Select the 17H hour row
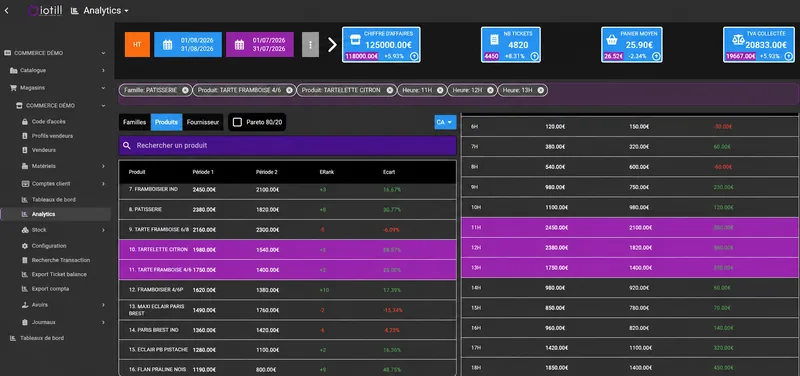The image size is (800, 376). click(630, 348)
